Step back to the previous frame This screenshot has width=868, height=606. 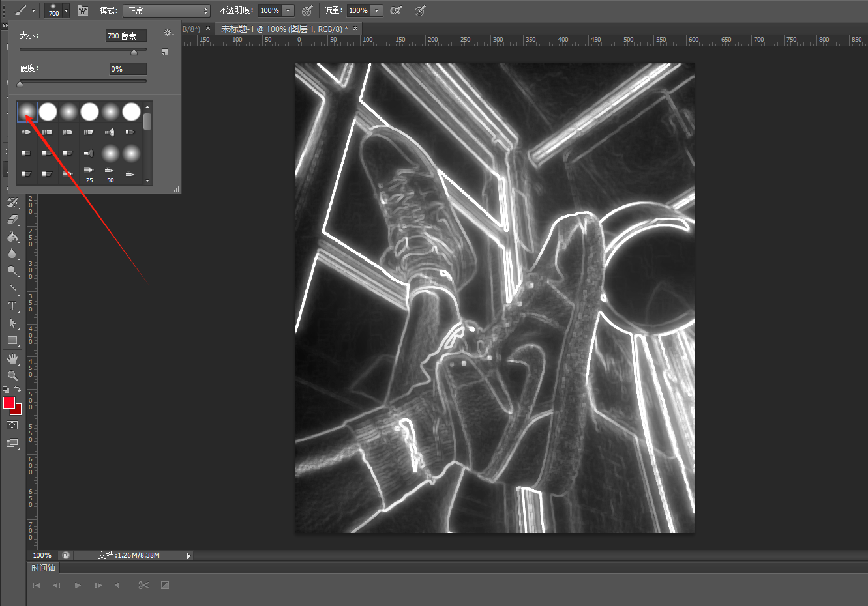(57, 585)
